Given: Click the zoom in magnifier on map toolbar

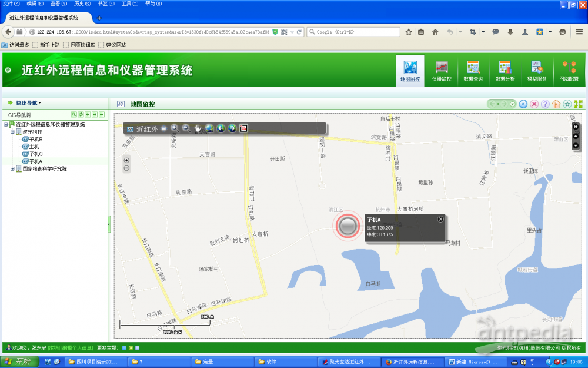Looking at the screenshot, I should [174, 128].
